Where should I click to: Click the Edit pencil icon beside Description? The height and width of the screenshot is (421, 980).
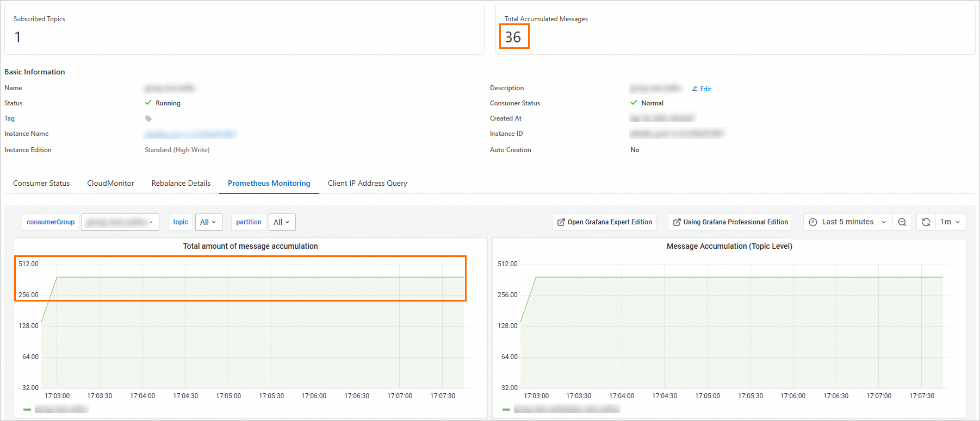[x=694, y=89]
